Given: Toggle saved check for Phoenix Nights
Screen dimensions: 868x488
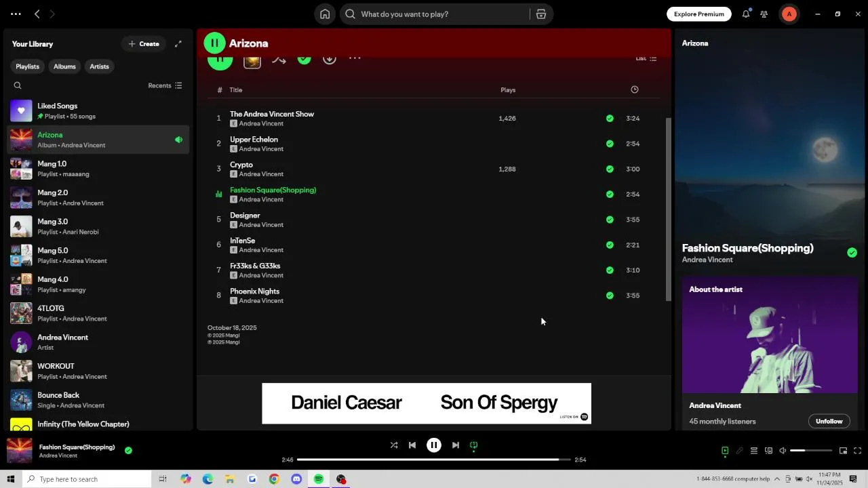Looking at the screenshot, I should 610,296.
